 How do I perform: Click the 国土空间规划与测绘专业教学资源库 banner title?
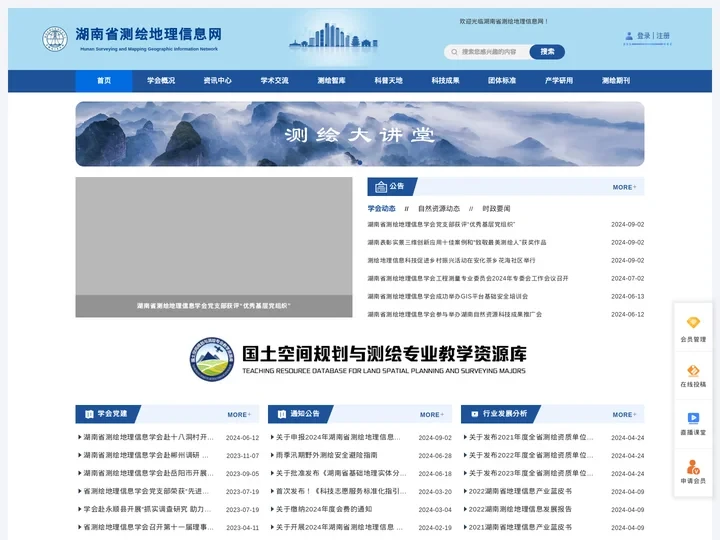pos(384,354)
